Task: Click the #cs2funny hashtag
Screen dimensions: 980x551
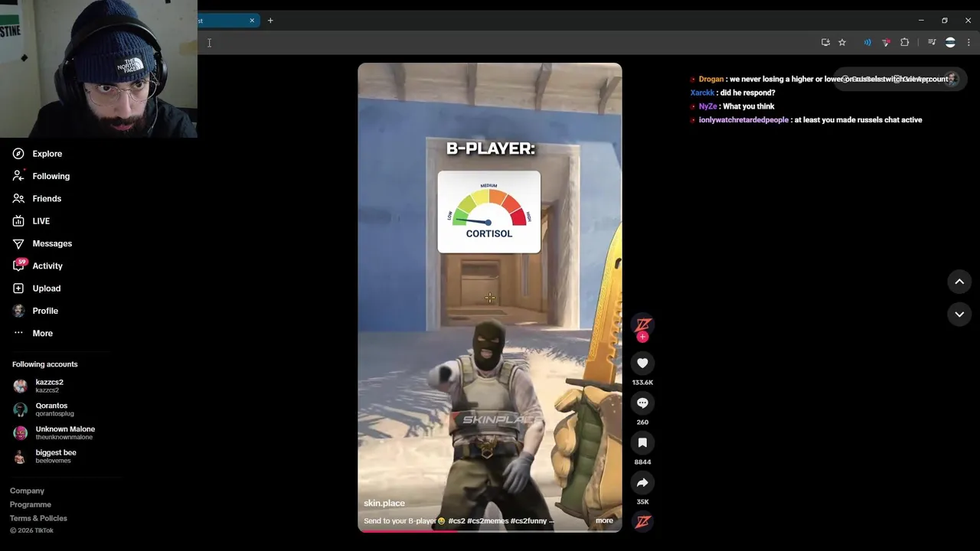Action: (528, 521)
